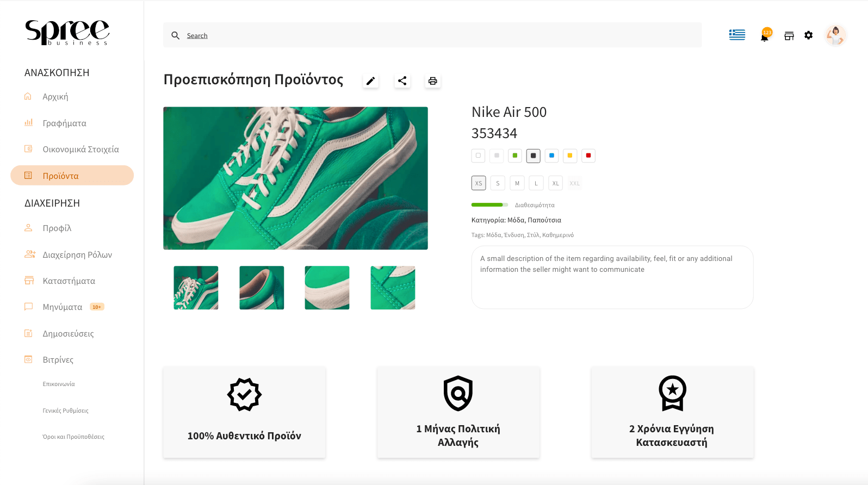Click the share product icon
Screen dimensions: 868x485
(402, 81)
